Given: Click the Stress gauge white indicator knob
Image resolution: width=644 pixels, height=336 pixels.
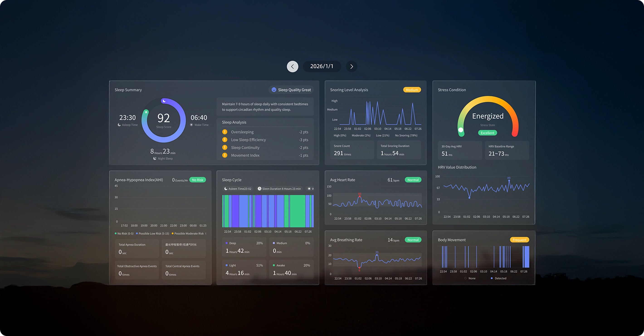Looking at the screenshot, I should (x=461, y=130).
